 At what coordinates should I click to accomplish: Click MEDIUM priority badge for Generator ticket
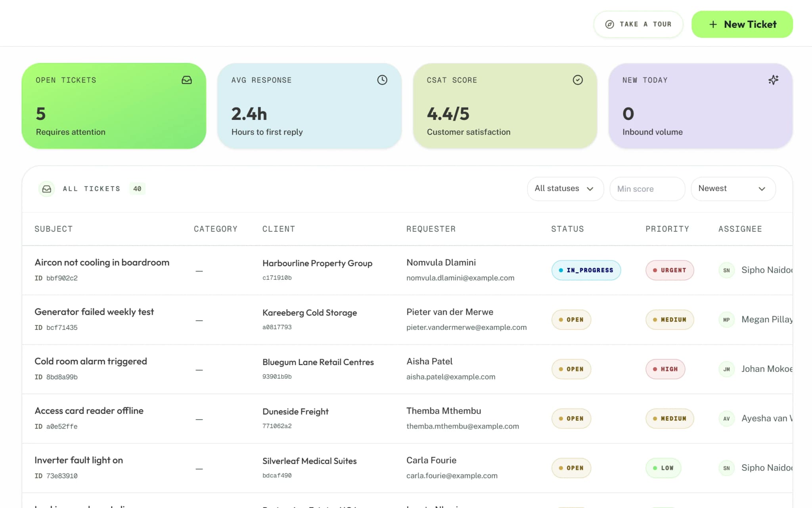(670, 320)
